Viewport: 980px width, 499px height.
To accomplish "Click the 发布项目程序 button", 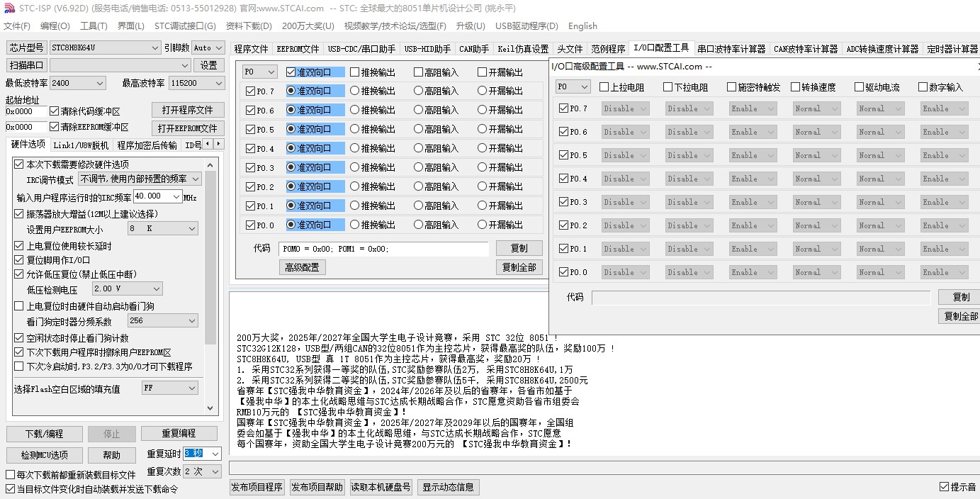I will (257, 487).
